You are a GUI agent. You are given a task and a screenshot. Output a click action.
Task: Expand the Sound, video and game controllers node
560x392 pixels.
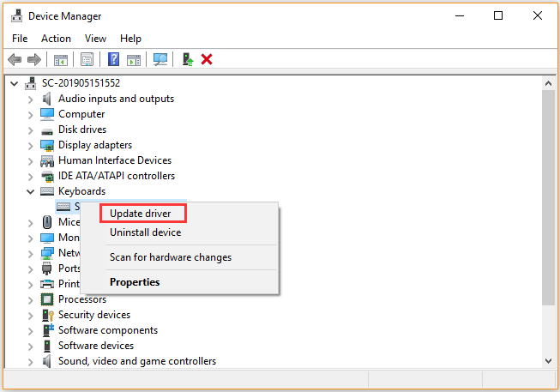[32, 361]
